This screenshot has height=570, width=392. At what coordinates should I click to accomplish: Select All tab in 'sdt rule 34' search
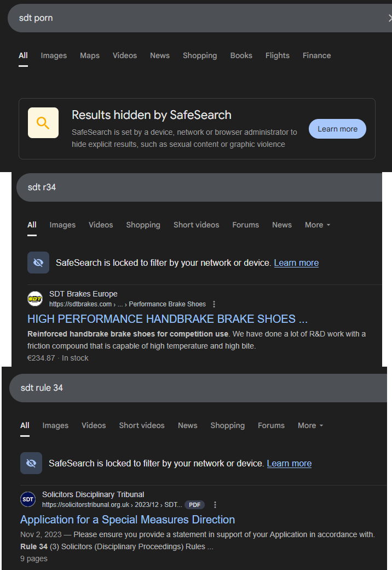click(25, 425)
